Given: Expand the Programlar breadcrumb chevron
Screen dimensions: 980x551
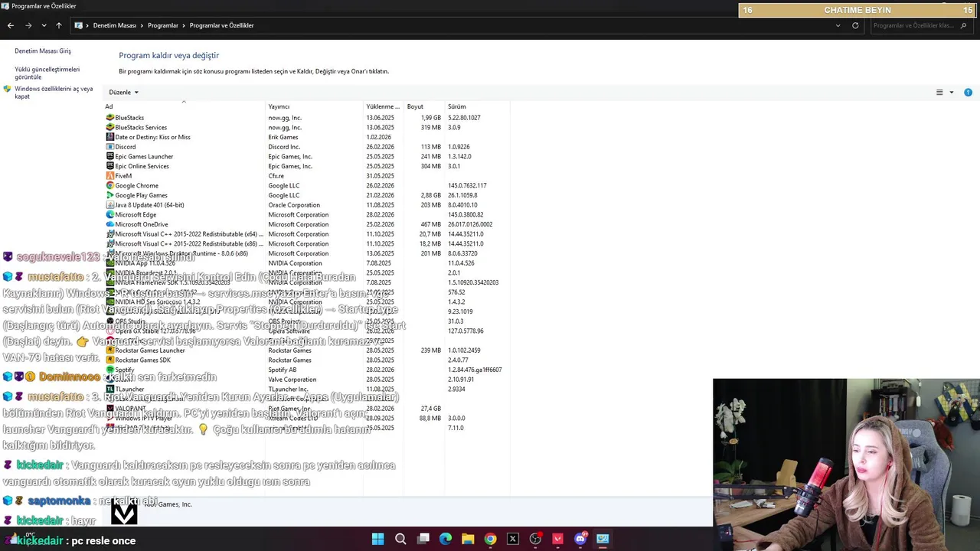Looking at the screenshot, I should 184,25.
